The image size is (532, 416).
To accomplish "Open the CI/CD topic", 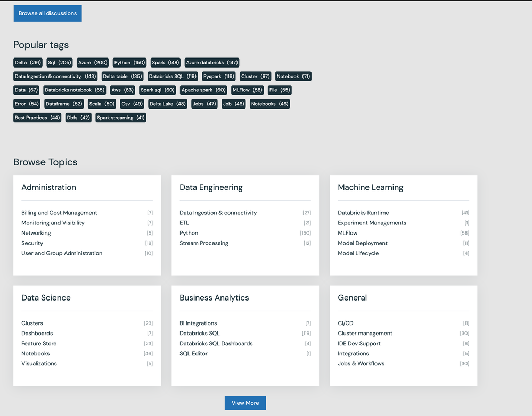I will click(x=345, y=323).
